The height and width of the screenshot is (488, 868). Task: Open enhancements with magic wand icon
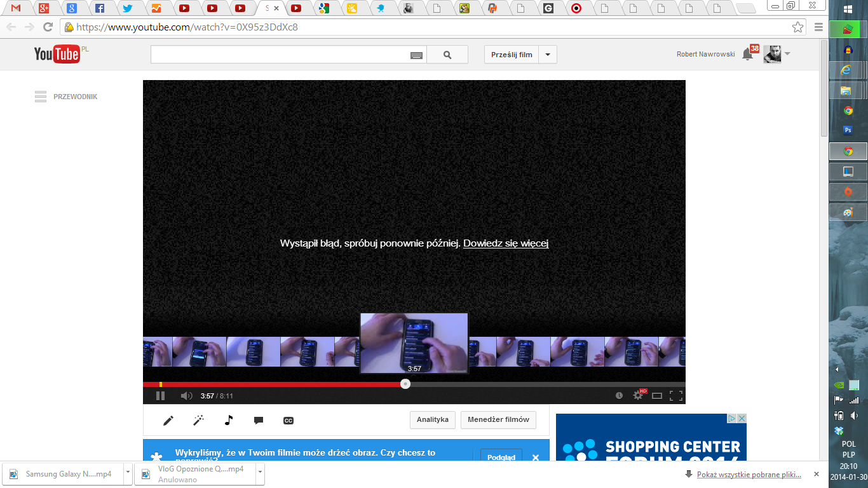[198, 420]
